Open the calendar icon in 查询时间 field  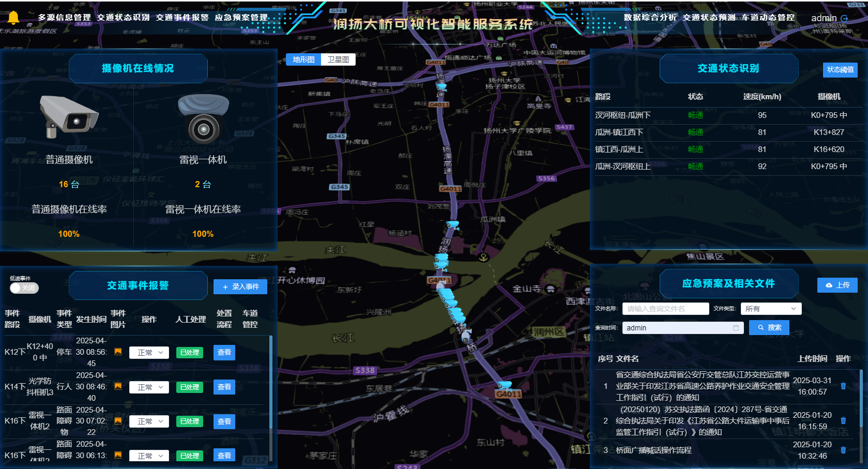[x=736, y=327]
